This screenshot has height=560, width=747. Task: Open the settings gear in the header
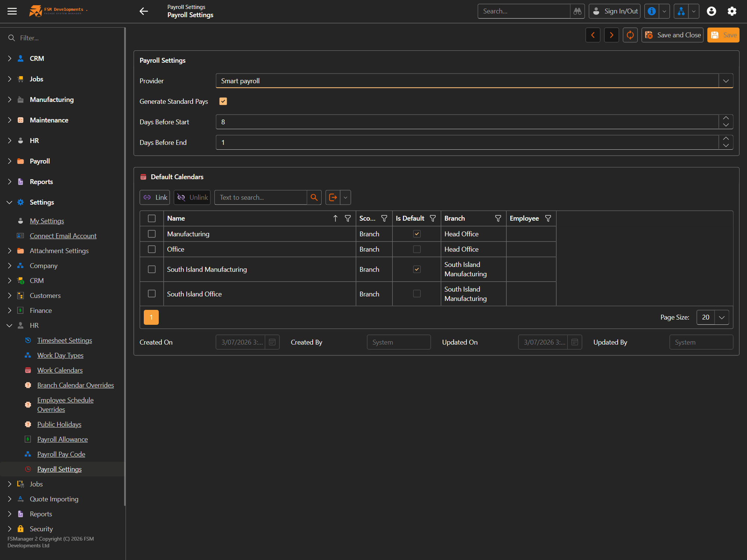click(x=732, y=11)
